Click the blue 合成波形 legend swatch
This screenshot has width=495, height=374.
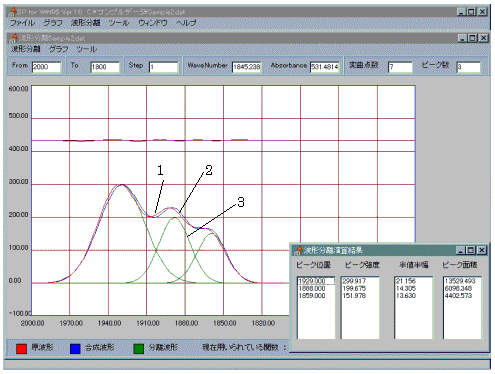(x=75, y=348)
